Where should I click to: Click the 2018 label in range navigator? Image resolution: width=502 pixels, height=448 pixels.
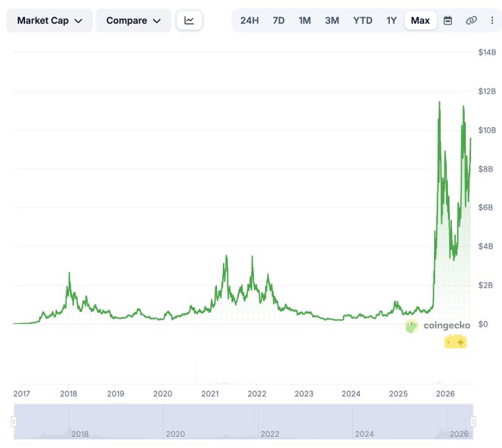pyautogui.click(x=80, y=434)
